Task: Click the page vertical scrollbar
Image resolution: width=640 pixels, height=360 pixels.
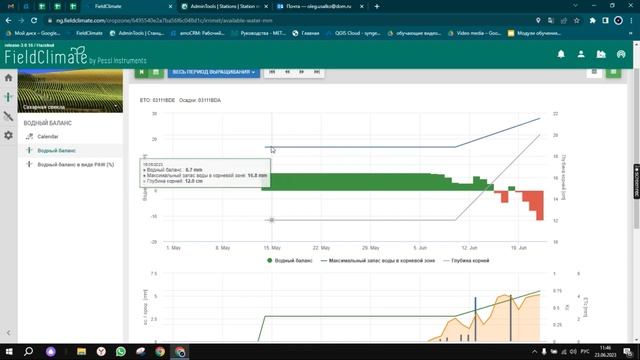Action: pos(636,149)
